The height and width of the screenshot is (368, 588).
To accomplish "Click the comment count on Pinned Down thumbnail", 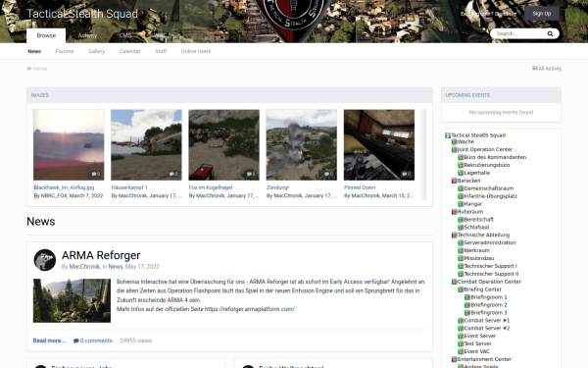I will click(x=407, y=175).
